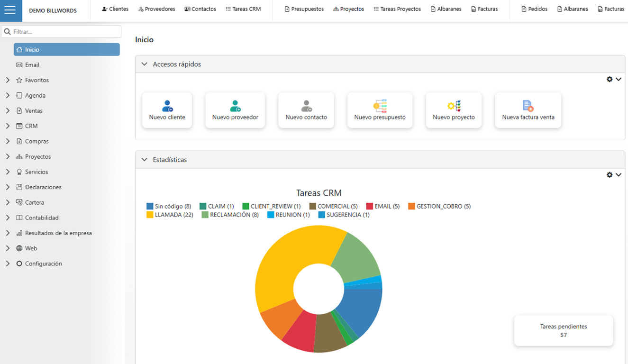Image resolution: width=628 pixels, height=364 pixels.
Task: Collapse the Estadísticas section
Action: [145, 160]
